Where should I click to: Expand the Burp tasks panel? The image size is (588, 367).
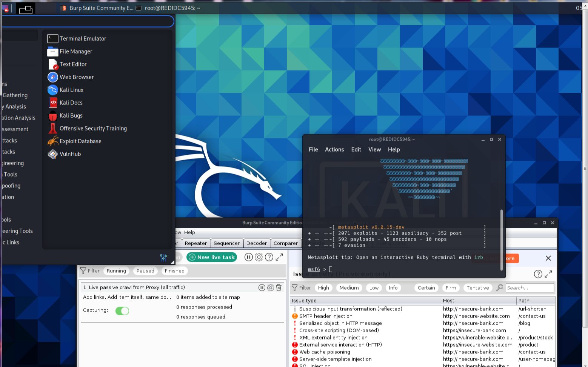coord(279,257)
